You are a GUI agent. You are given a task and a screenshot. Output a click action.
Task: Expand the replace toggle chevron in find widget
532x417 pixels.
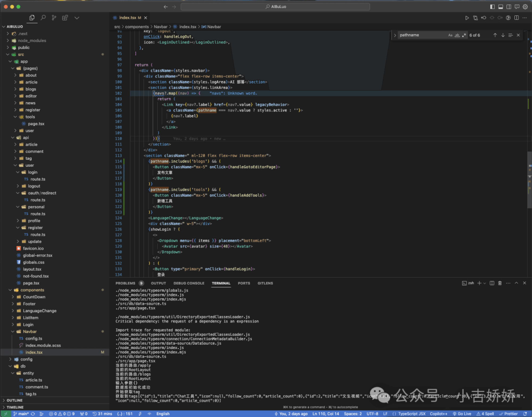[x=395, y=35]
